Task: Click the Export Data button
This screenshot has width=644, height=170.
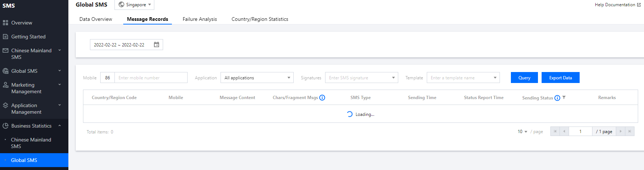Action: tap(560, 78)
